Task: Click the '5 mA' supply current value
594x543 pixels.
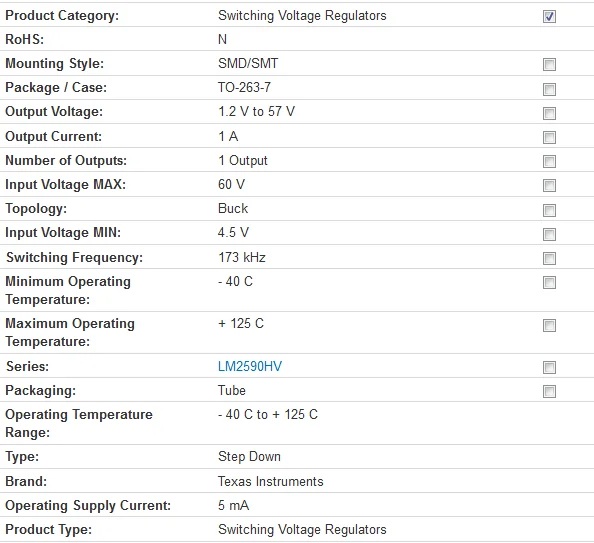Action: pos(233,505)
